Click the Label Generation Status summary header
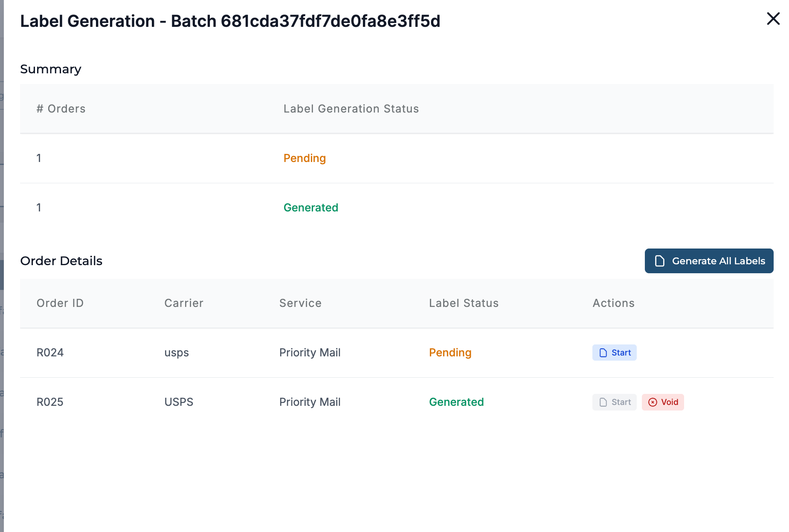 pos(351,109)
